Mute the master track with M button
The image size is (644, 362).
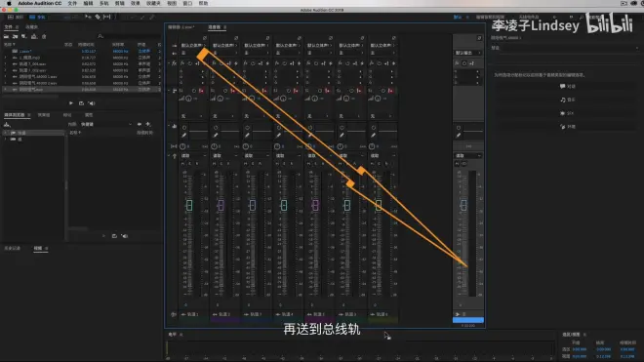457,164
